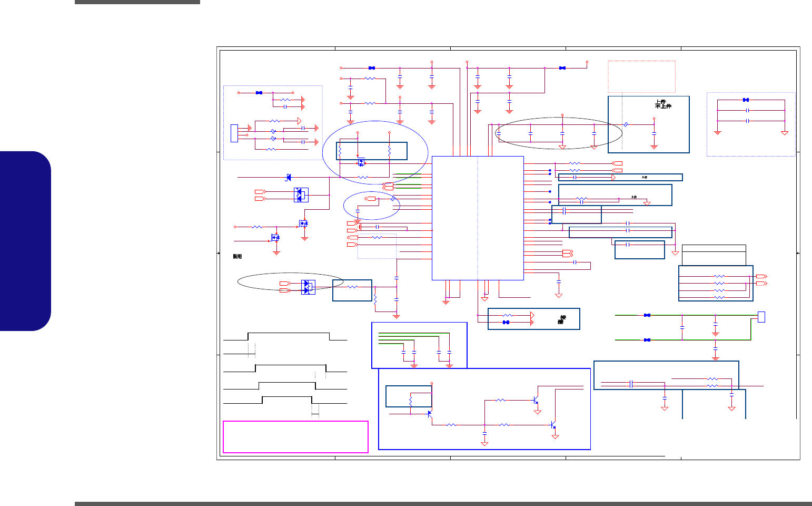Select the green traces in the small blue box
812x506 pixels.
coord(413,338)
